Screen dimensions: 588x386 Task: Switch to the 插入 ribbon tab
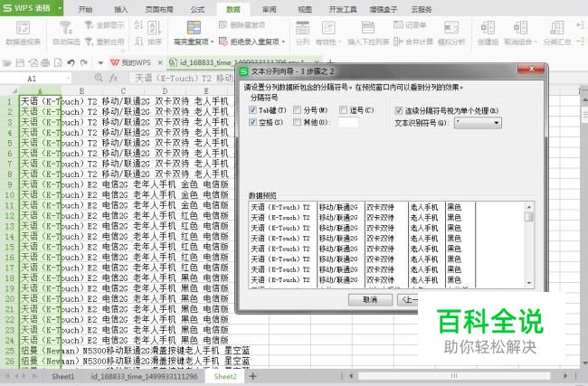click(120, 9)
